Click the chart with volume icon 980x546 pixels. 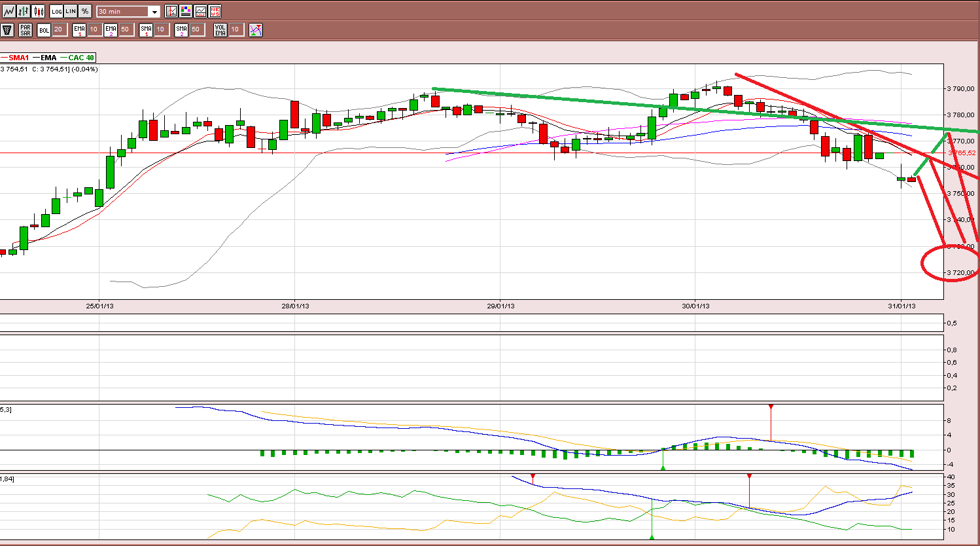[200, 11]
